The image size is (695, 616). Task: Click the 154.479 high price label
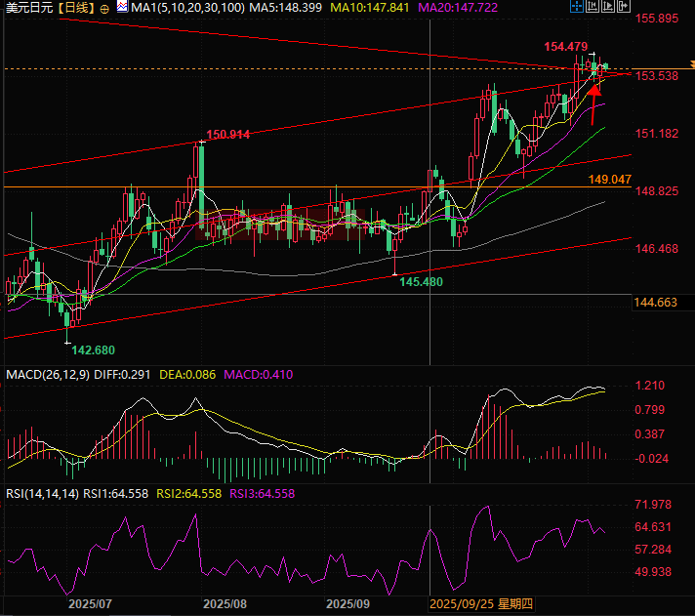[565, 47]
